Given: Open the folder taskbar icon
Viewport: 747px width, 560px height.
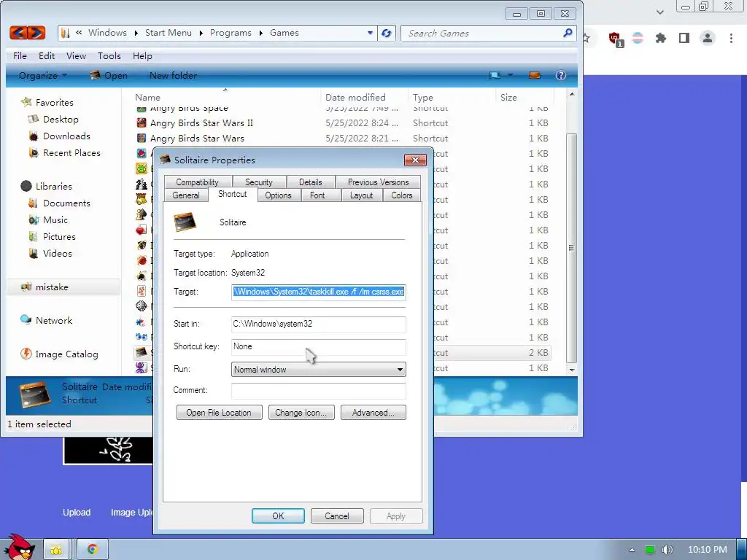Looking at the screenshot, I should tap(56, 550).
